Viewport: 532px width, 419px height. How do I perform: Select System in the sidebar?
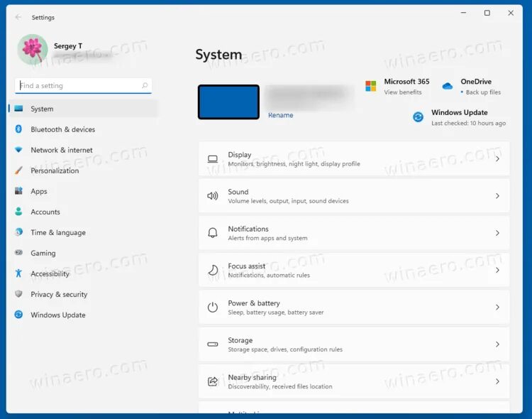coord(84,109)
